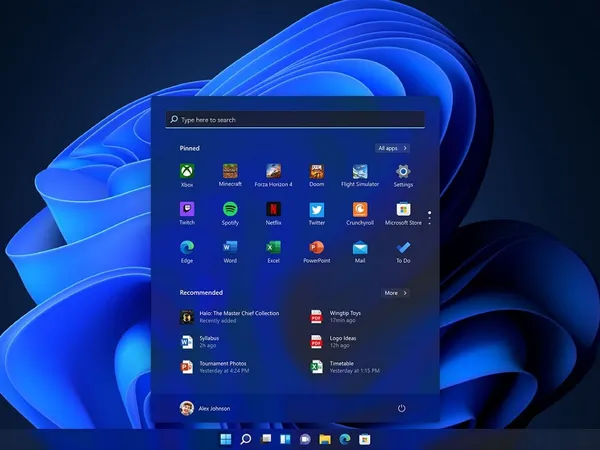Open Settings from pinned apps
The width and height of the screenshot is (600, 450).
[403, 173]
